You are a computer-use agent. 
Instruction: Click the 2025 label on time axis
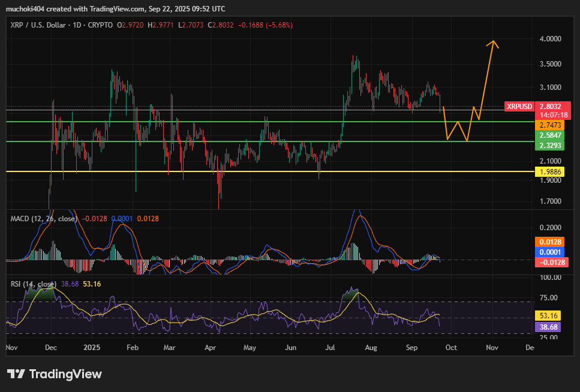pyautogui.click(x=92, y=348)
